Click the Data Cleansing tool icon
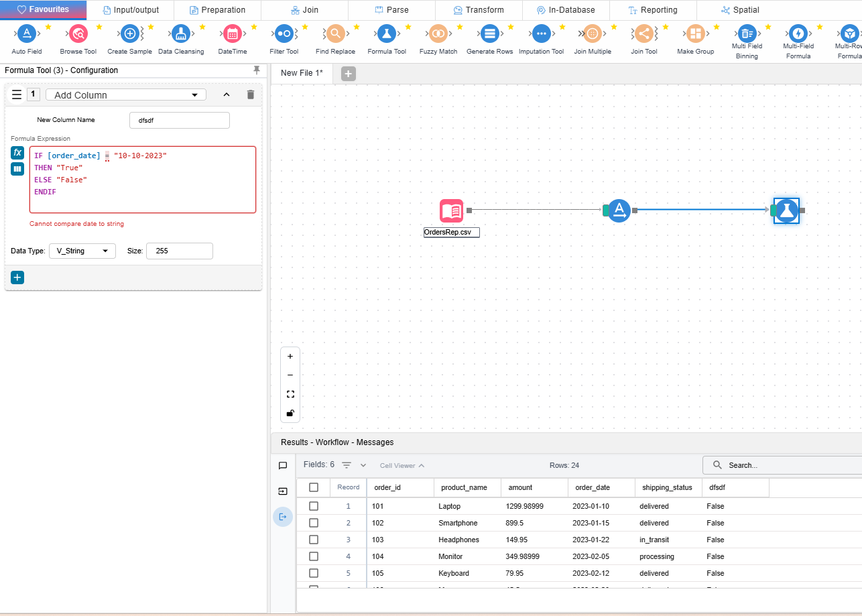The image size is (862, 616). 180,34
